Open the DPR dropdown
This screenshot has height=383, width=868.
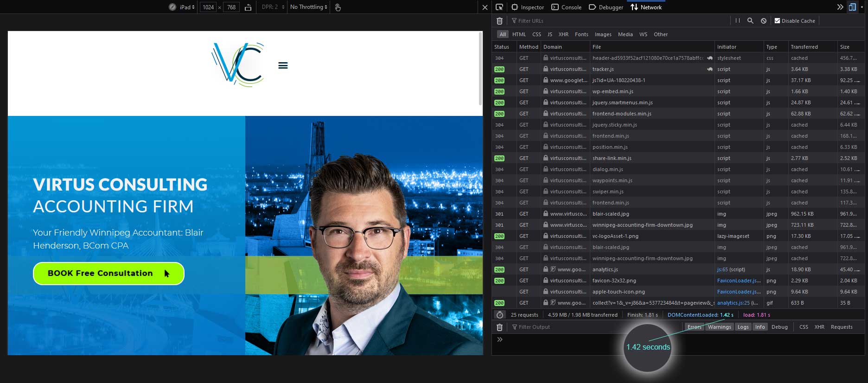coord(273,7)
